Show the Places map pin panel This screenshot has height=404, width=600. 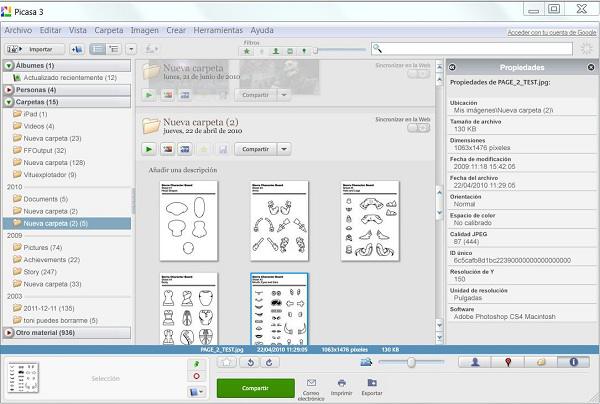(x=508, y=362)
